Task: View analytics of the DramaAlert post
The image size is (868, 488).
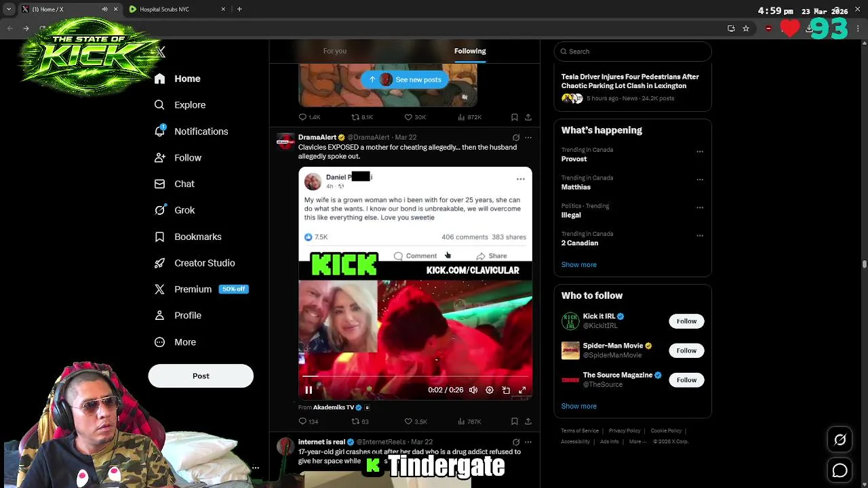Action: [x=469, y=422]
